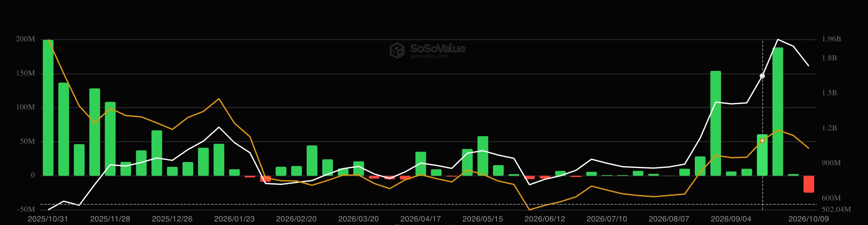Open the sosovalue.com link under logo
The height and width of the screenshot is (225, 868).
[x=429, y=56]
